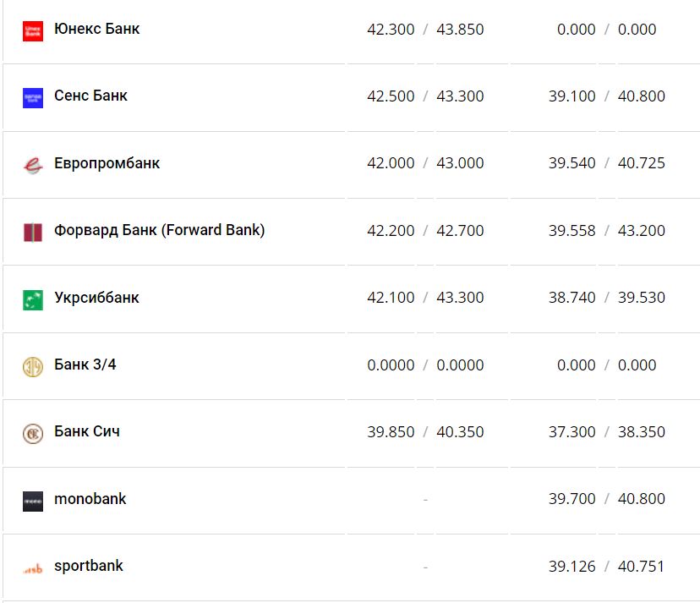Click monobank rate 39.700 / 40.800
Screen dimensions: 700x603
point(606,499)
